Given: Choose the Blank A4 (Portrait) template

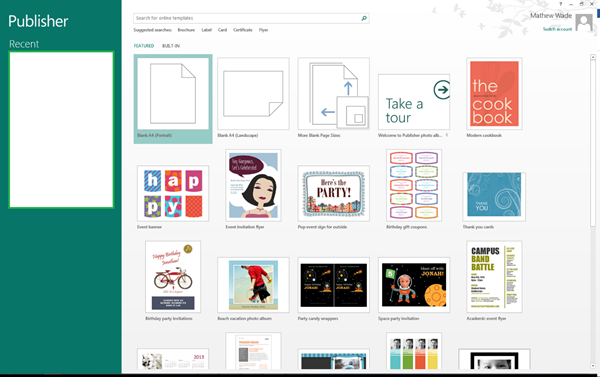Looking at the screenshot, I should tap(173, 99).
